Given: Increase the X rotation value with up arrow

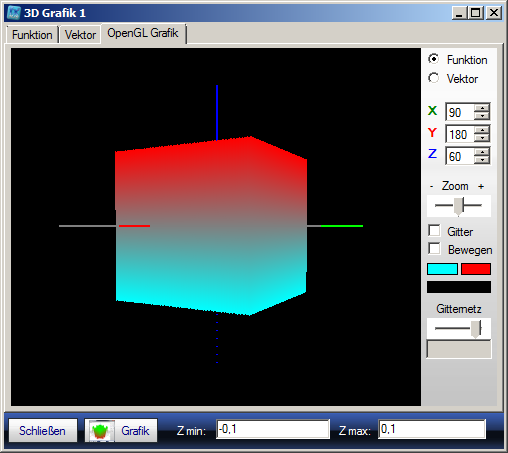Looking at the screenshot, I should pos(482,108).
